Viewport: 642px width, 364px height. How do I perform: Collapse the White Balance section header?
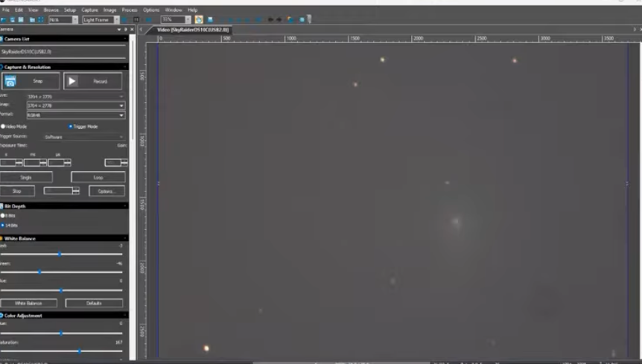click(x=125, y=238)
